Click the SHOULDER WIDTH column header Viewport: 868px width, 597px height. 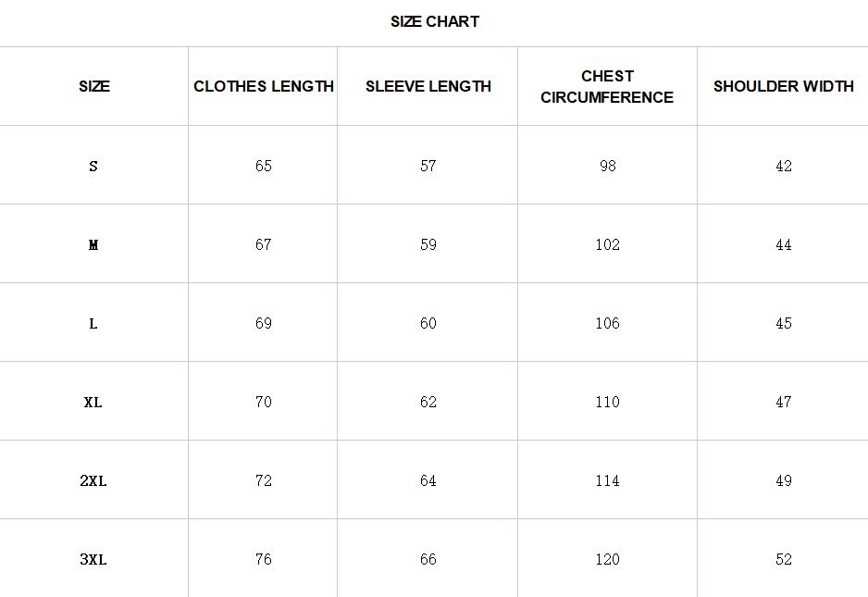784,86
